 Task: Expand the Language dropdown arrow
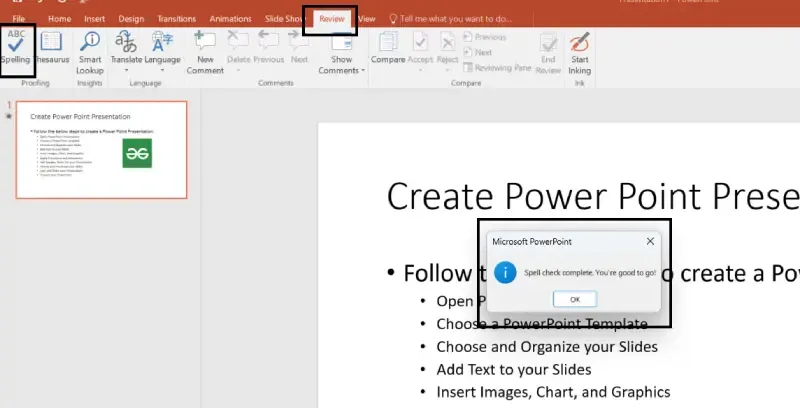[162, 70]
